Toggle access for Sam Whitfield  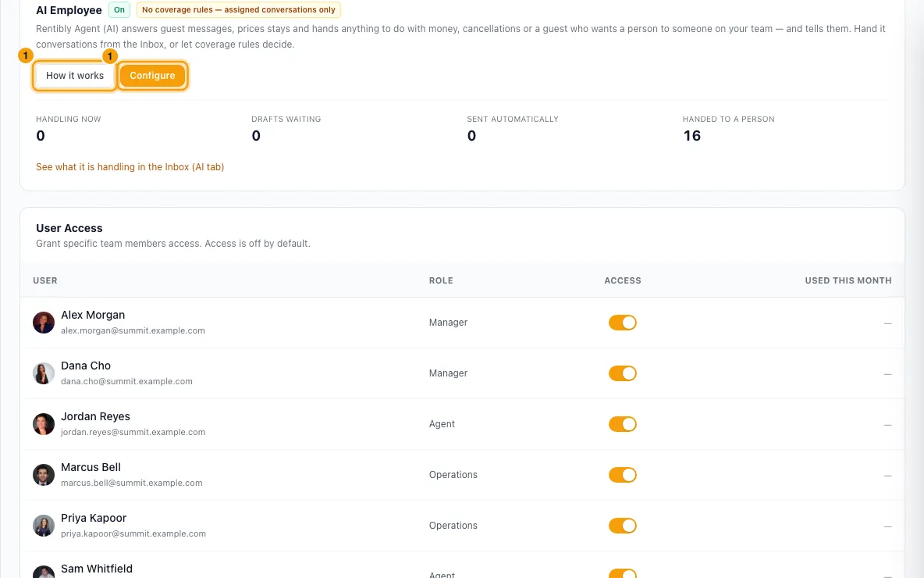[x=622, y=573]
